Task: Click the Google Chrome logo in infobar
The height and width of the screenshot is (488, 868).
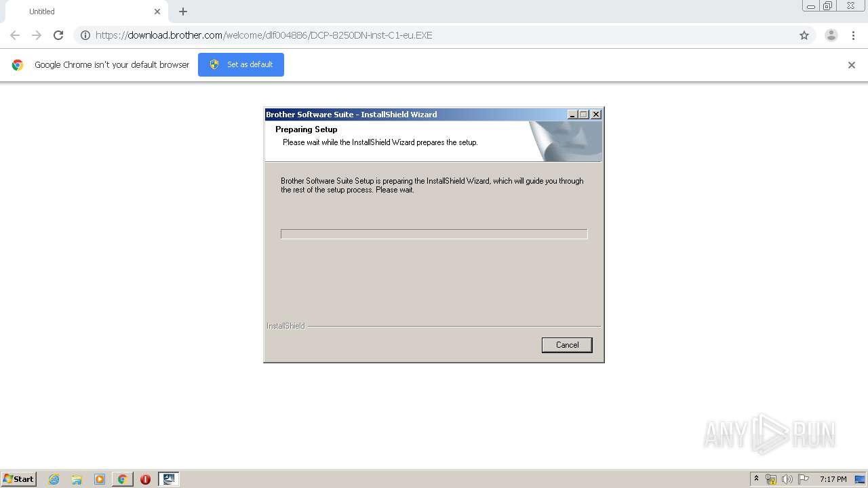Action: 18,65
